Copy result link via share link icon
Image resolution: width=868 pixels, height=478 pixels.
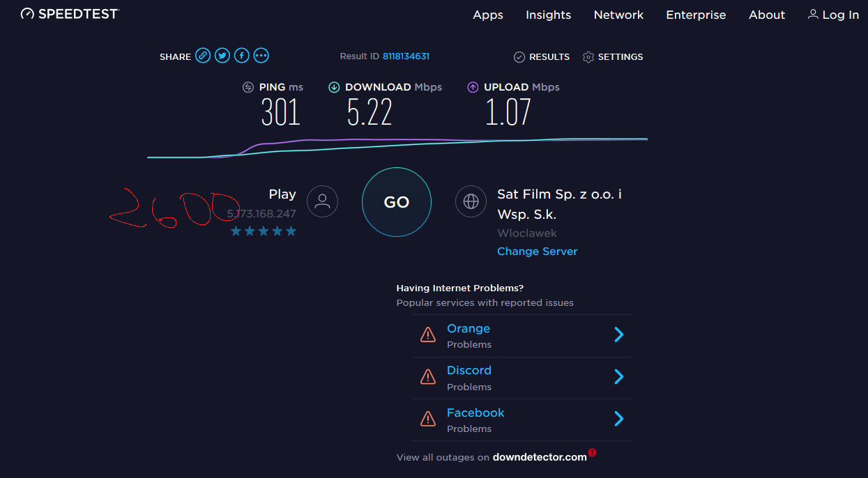[x=203, y=56]
